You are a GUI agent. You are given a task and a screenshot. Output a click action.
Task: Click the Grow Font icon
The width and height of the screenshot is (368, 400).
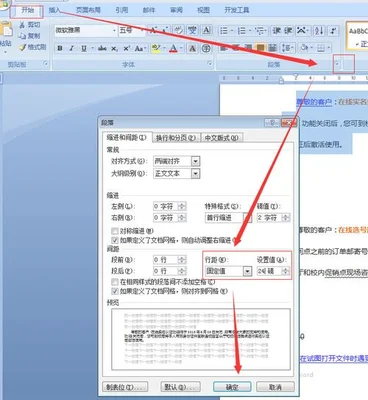point(153,30)
